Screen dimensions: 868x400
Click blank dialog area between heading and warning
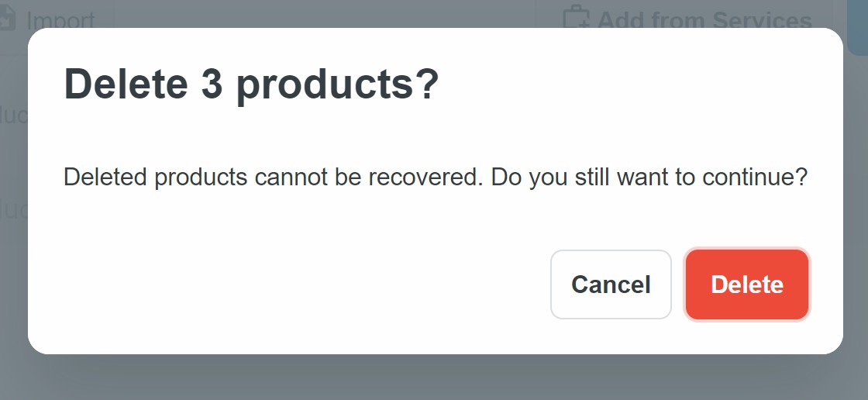[x=434, y=132]
